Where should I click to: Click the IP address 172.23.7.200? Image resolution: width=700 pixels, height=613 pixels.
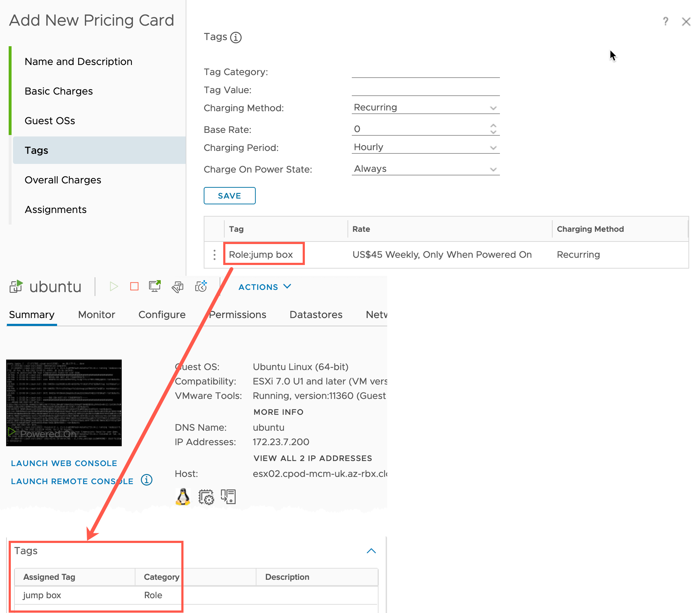pos(281,442)
